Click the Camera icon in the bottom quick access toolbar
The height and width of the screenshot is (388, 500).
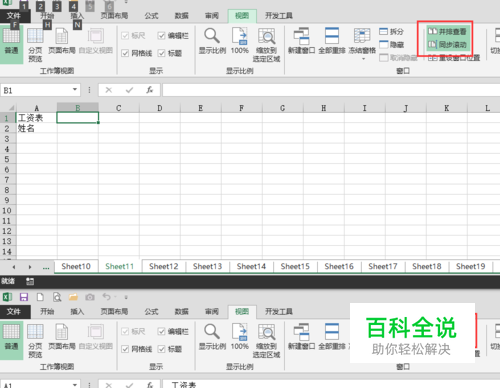coord(90,297)
